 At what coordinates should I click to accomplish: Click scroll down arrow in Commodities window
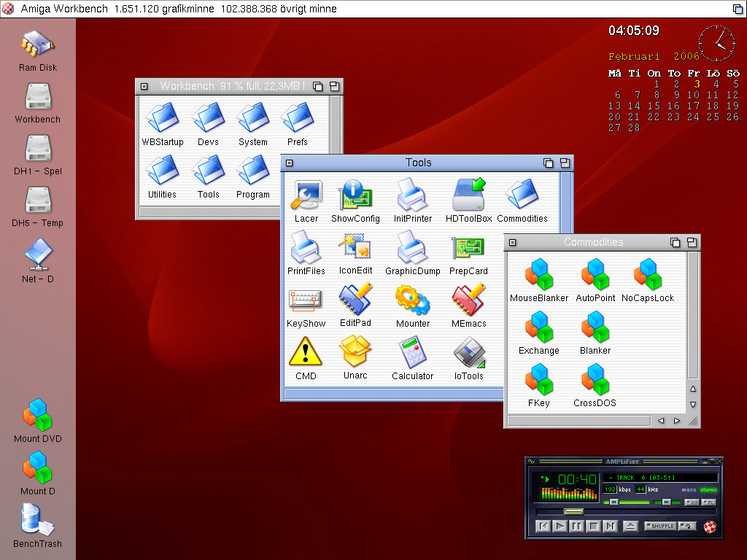pos(693,404)
